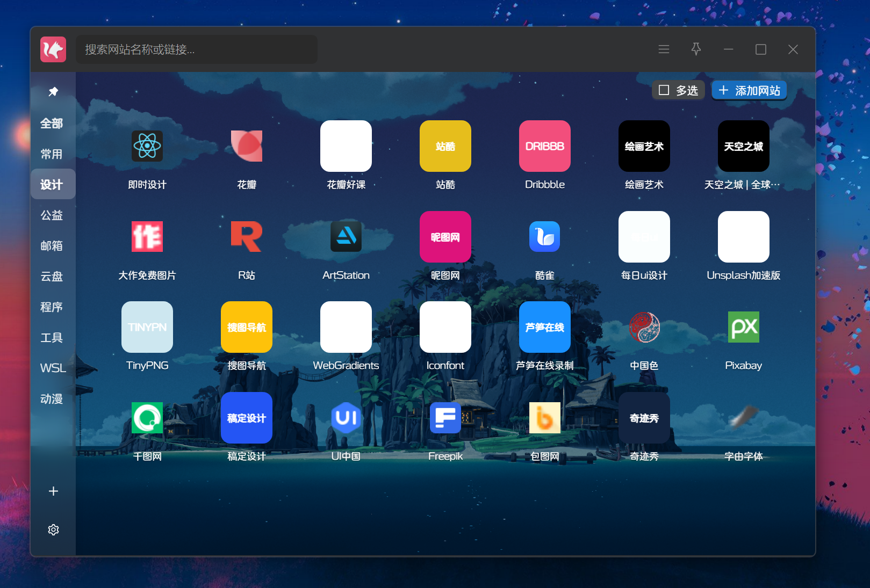
Task: Go to the 动漫 sidebar category
Action: click(x=52, y=399)
